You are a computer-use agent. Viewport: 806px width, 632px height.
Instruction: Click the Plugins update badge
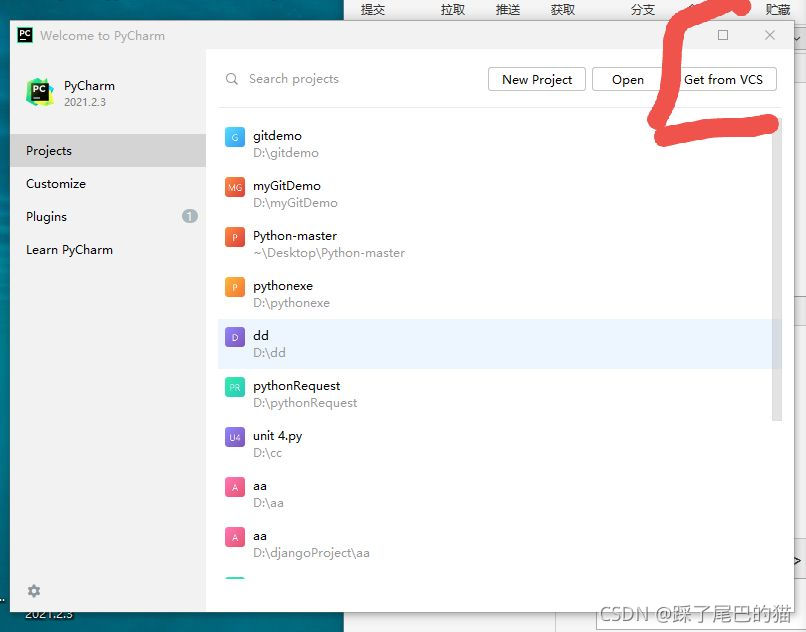pyautogui.click(x=190, y=216)
